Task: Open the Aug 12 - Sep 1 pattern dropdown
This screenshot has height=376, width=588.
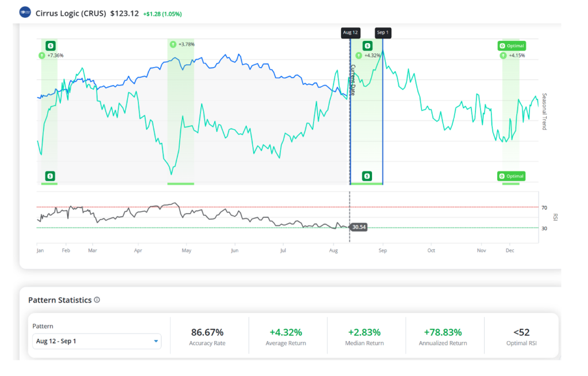Action: 96,341
